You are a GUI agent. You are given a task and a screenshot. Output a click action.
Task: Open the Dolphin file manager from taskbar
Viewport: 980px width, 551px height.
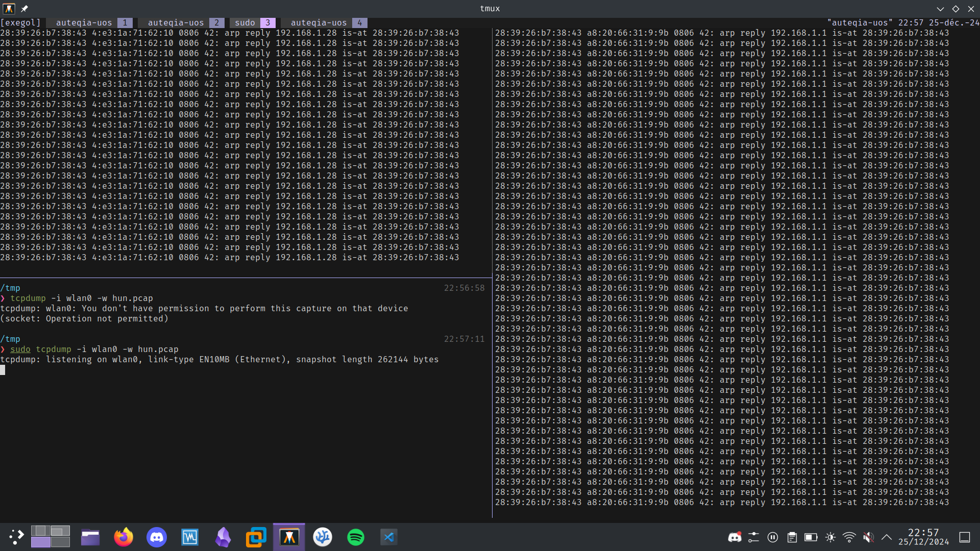tap(90, 537)
